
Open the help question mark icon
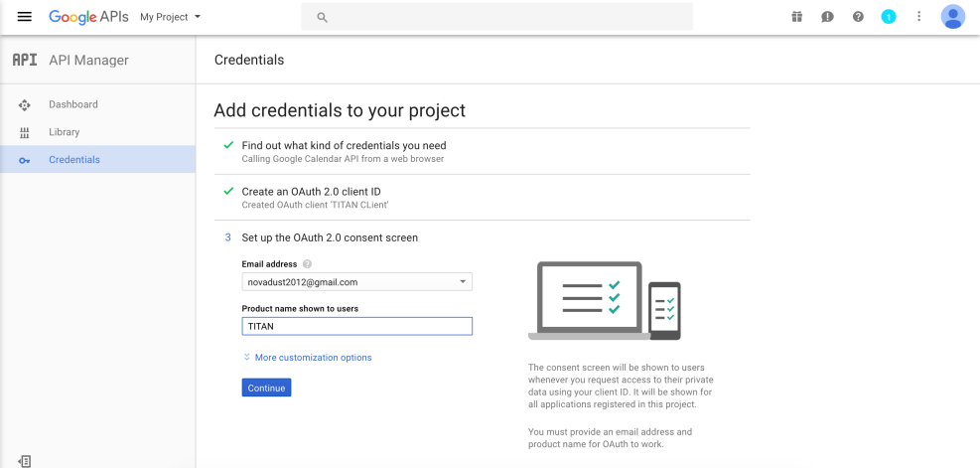858,17
